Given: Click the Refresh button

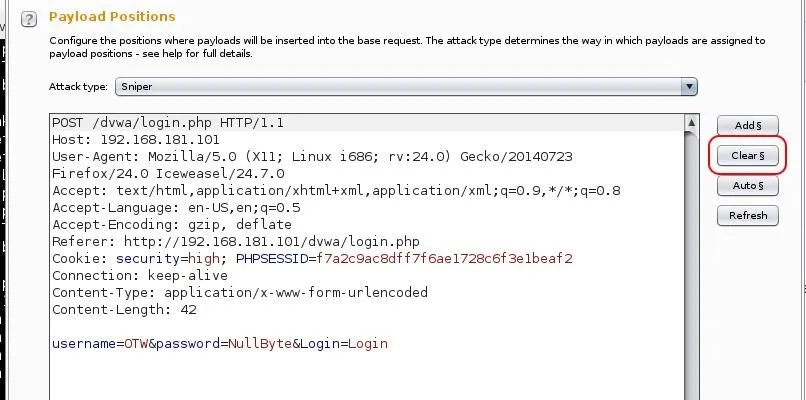Looking at the screenshot, I should 747,215.
